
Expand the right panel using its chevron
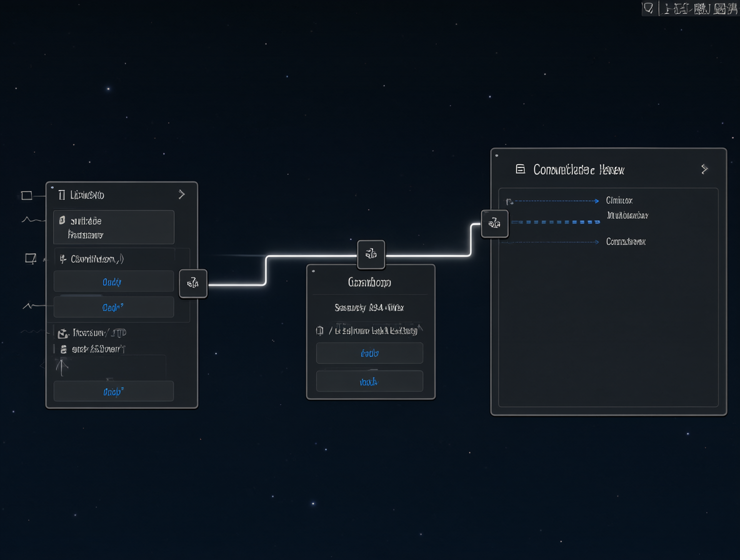point(704,169)
